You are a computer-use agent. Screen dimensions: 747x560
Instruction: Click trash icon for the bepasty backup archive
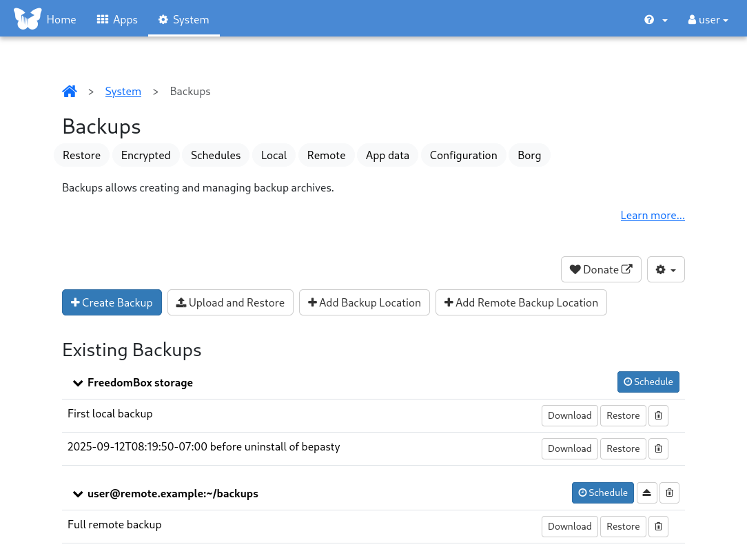(x=658, y=448)
